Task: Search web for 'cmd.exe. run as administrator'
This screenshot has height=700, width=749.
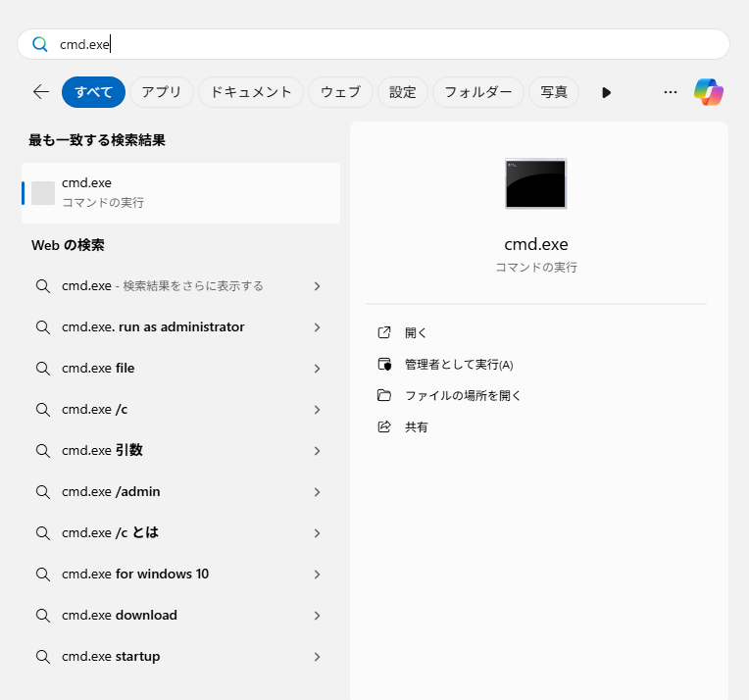Action: click(x=153, y=327)
